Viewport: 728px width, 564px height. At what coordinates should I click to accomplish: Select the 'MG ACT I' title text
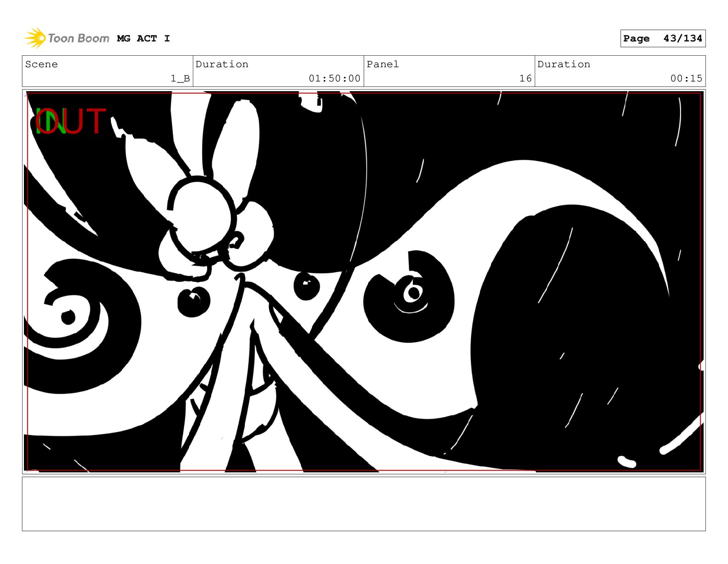(x=144, y=38)
